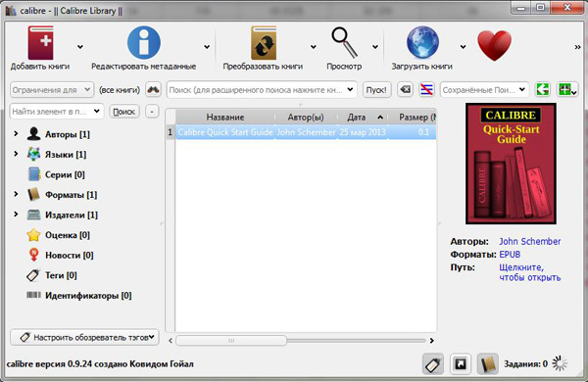Open Edit metadata blue info icon
This screenshot has height=382, width=588.
pos(144,42)
